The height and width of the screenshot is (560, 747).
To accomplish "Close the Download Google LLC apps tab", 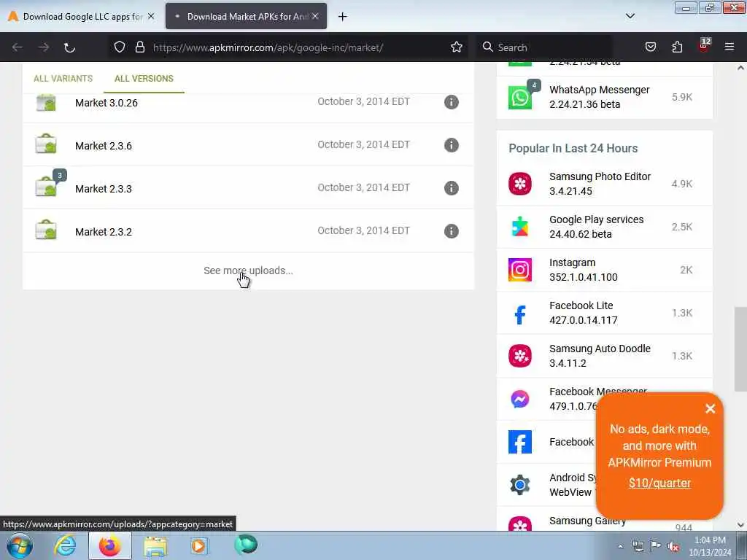I will pos(151,16).
